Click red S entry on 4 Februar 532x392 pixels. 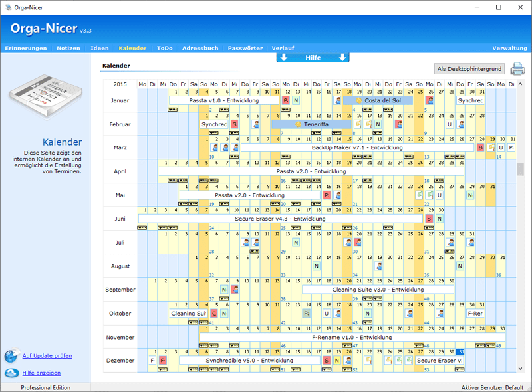tap(234, 124)
